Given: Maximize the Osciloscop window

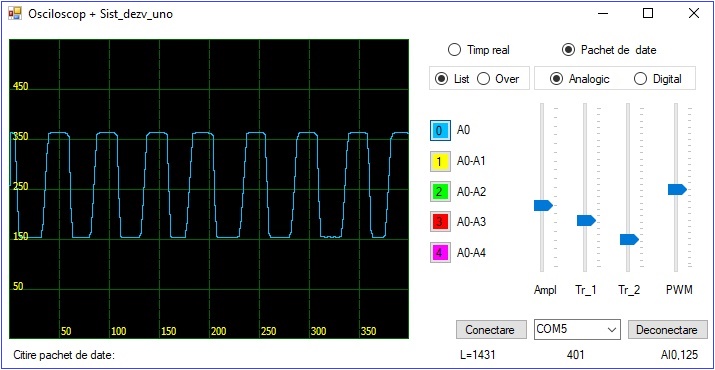Looking at the screenshot, I should pos(648,14).
